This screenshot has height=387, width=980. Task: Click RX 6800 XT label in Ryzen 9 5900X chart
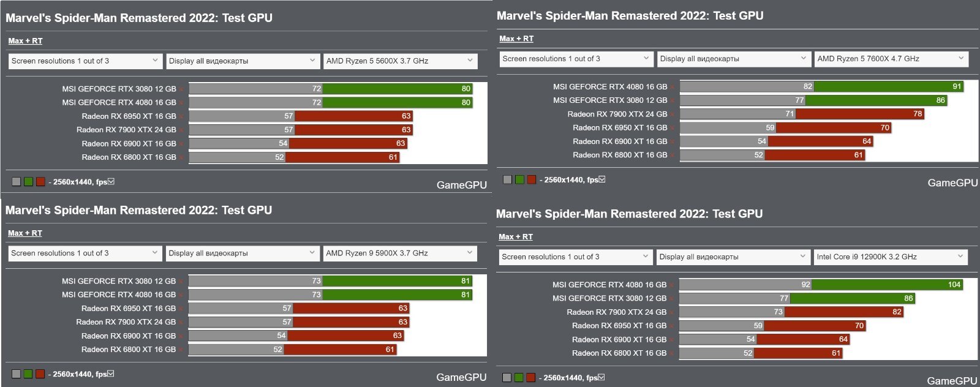129,350
